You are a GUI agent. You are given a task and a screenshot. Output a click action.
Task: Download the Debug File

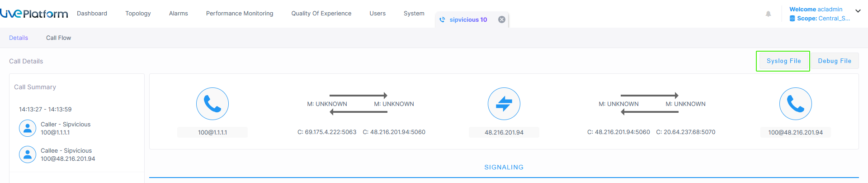click(x=835, y=61)
